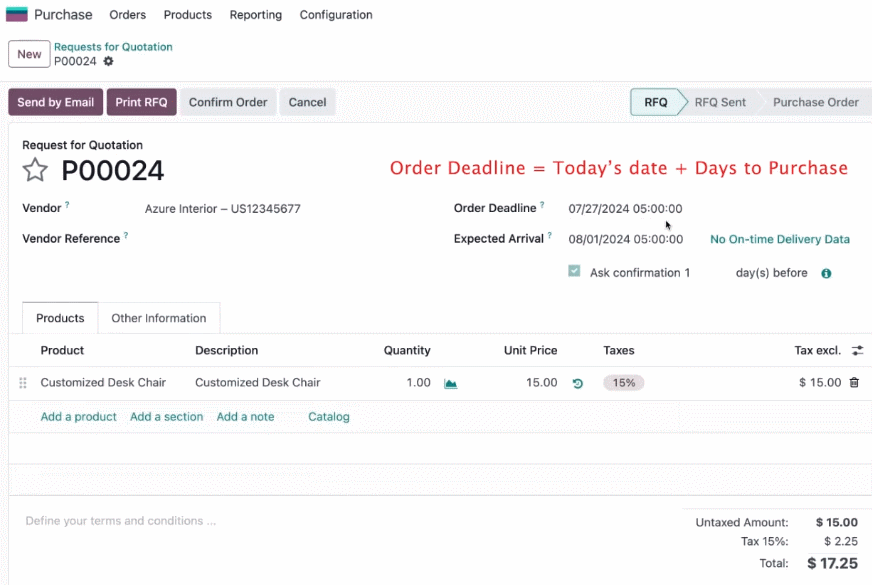Click the 15% tax tag
This screenshot has height=585, width=872.
(x=623, y=383)
